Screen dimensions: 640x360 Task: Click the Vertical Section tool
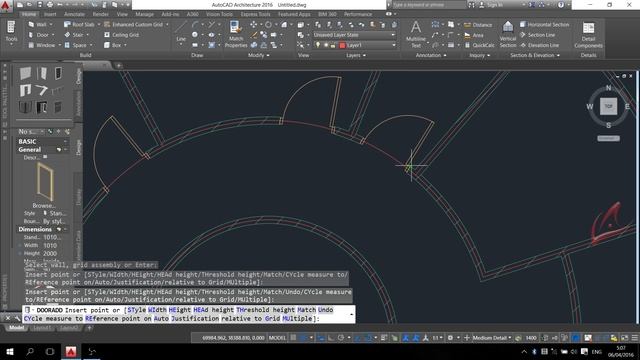[508, 34]
